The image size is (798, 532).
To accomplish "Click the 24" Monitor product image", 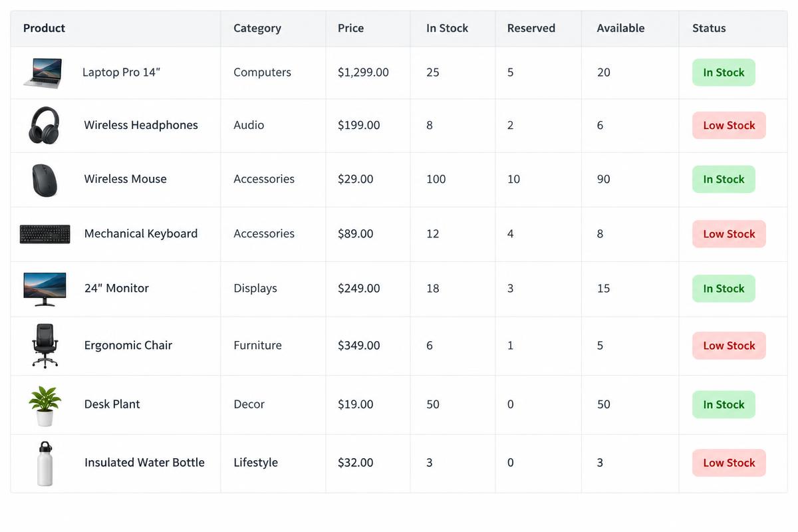I will click(x=45, y=289).
